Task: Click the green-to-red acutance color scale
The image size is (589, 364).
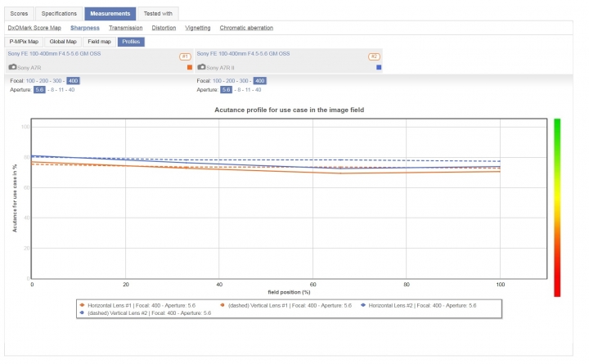Action: point(557,208)
